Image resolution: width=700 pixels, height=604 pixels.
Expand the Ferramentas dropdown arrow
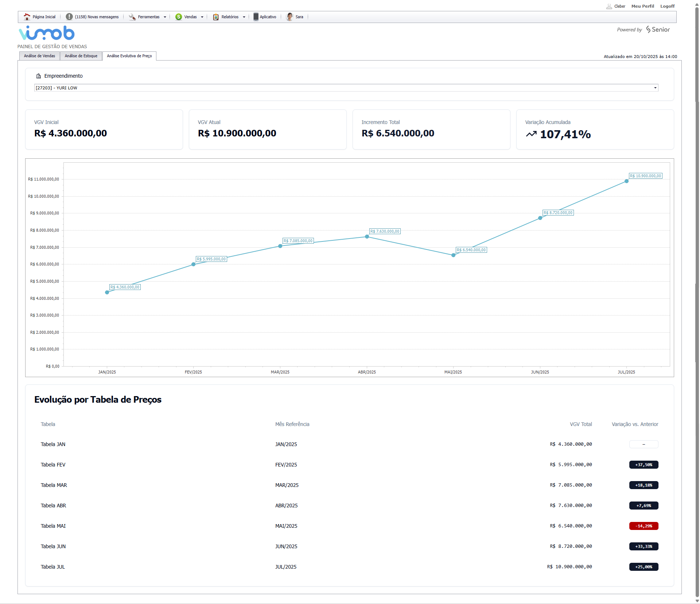point(165,17)
